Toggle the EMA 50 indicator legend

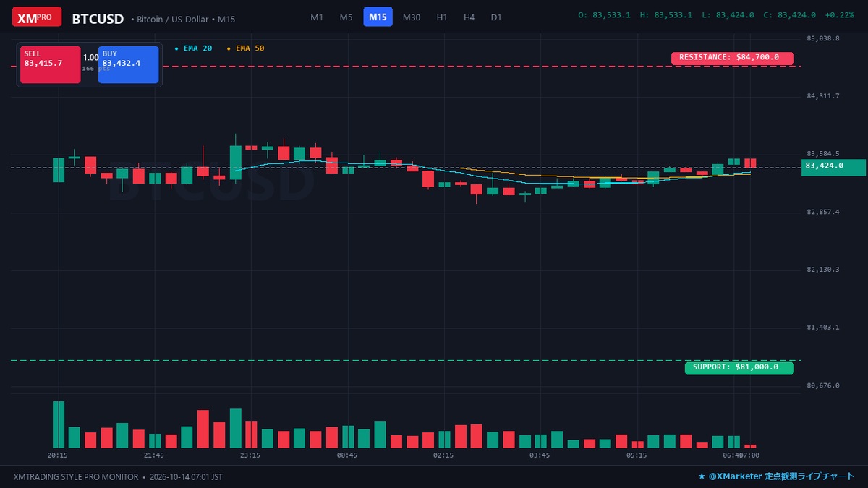(x=246, y=48)
